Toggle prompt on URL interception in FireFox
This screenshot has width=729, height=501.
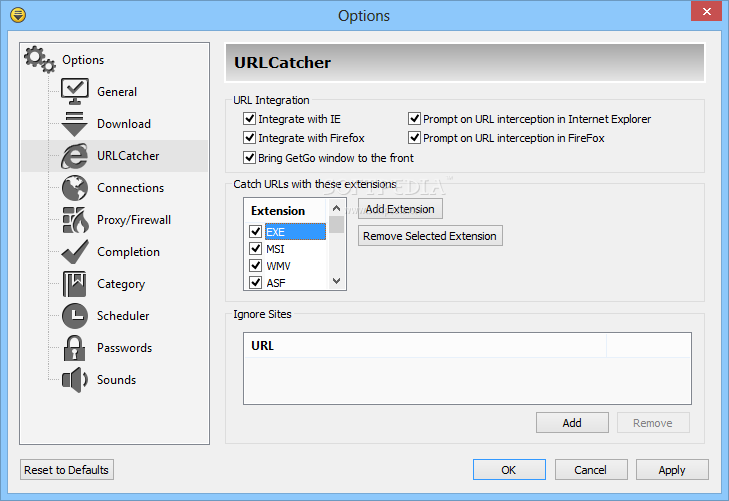[x=414, y=138]
